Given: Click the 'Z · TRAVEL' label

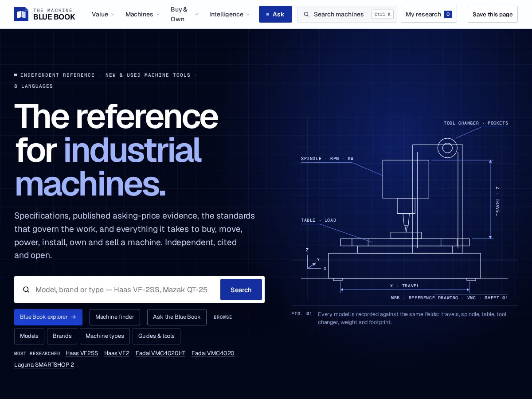Looking at the screenshot, I should pyautogui.click(x=497, y=201).
